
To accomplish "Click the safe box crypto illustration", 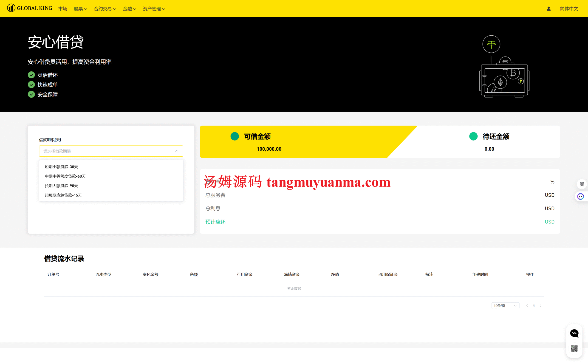I will 504,81.
